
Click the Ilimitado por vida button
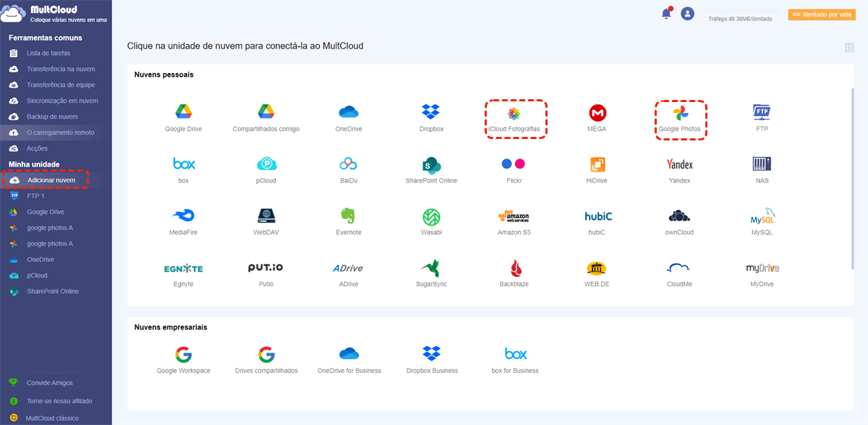821,14
